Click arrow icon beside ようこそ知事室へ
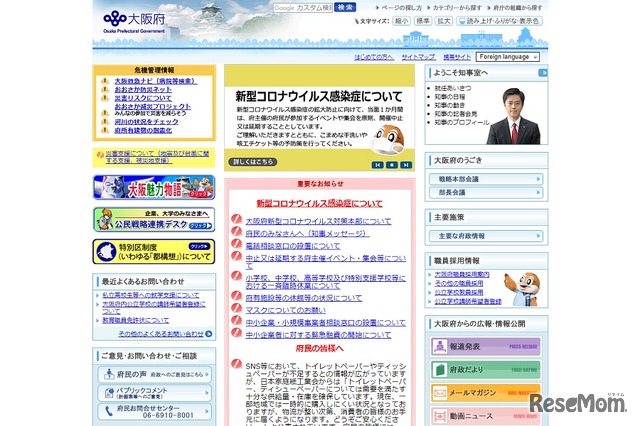The width and height of the screenshot is (640, 426). click(x=543, y=73)
